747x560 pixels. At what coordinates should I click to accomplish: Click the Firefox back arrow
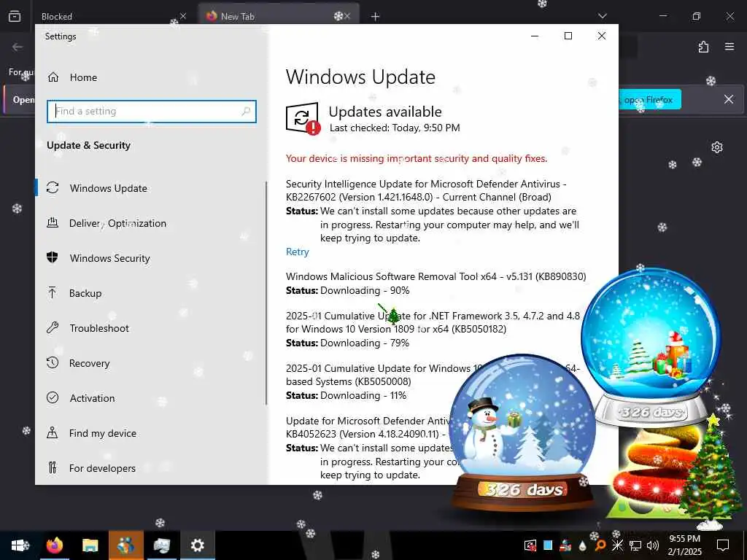pos(18,47)
